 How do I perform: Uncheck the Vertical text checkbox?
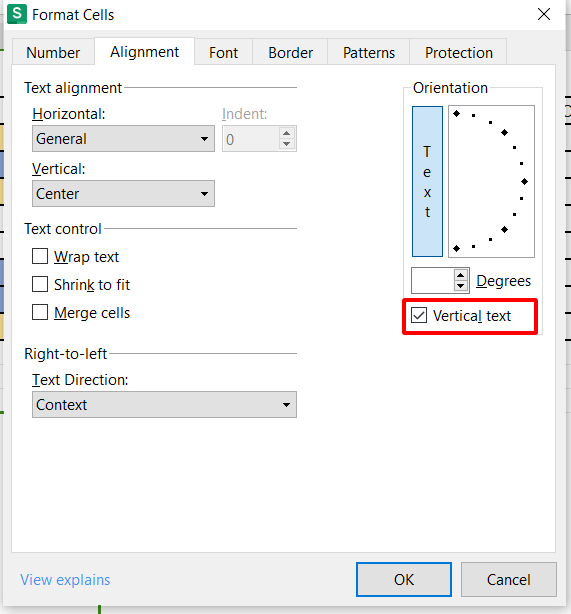tap(419, 315)
